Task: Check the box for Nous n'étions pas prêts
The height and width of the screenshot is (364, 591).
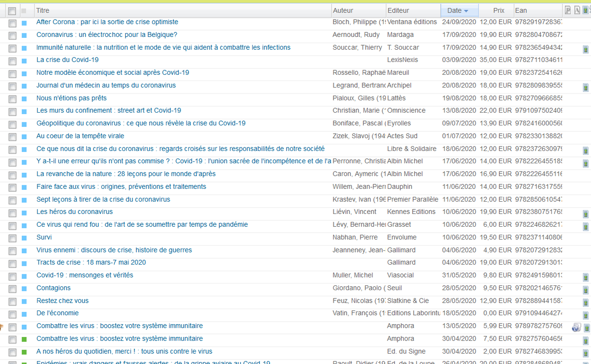Action: pos(12,99)
